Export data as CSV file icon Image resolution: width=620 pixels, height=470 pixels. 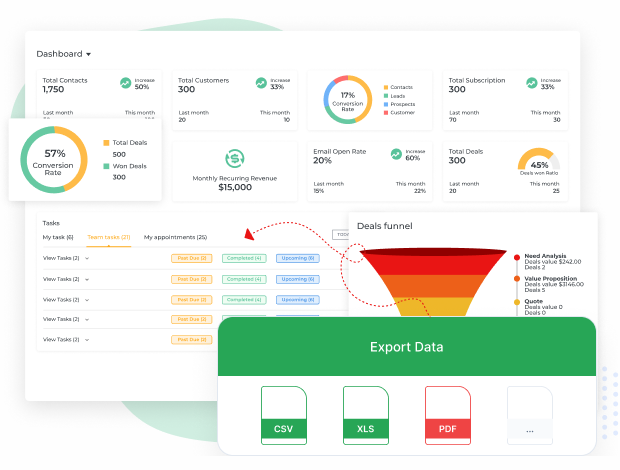click(284, 415)
